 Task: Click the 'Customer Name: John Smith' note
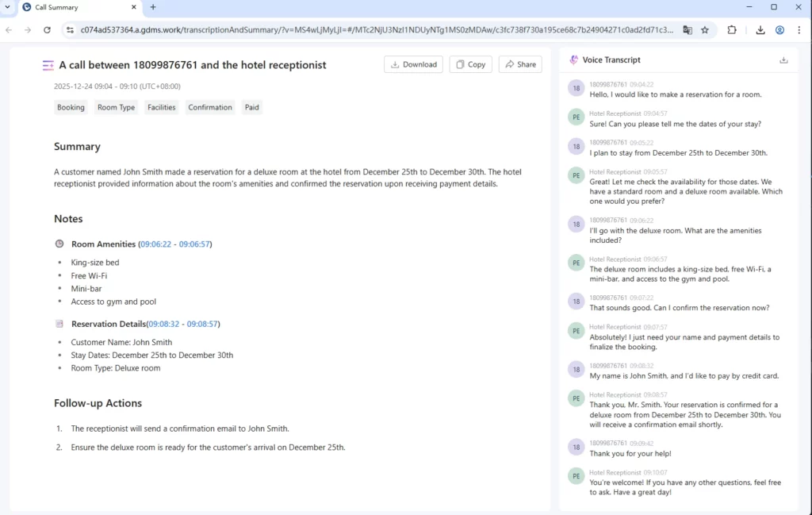point(121,342)
